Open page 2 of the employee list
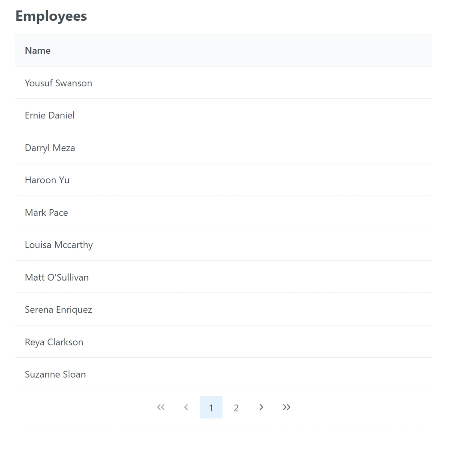 [x=236, y=408]
